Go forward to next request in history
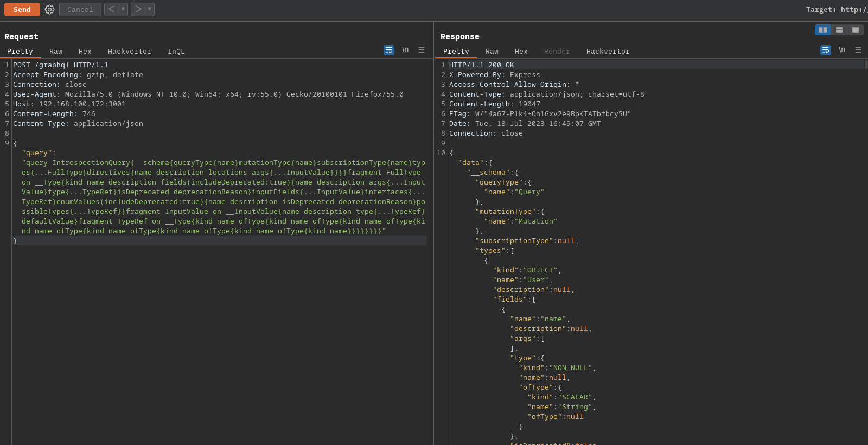This screenshot has height=445, width=868. click(138, 9)
